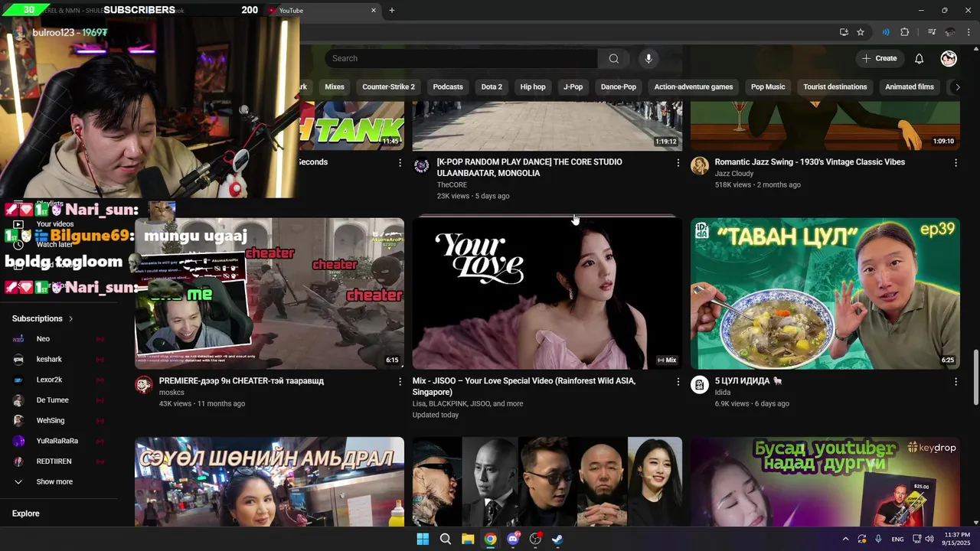Image resolution: width=980 pixels, height=551 pixels.
Task: Open TheCORE channel avatar
Action: 422,166
